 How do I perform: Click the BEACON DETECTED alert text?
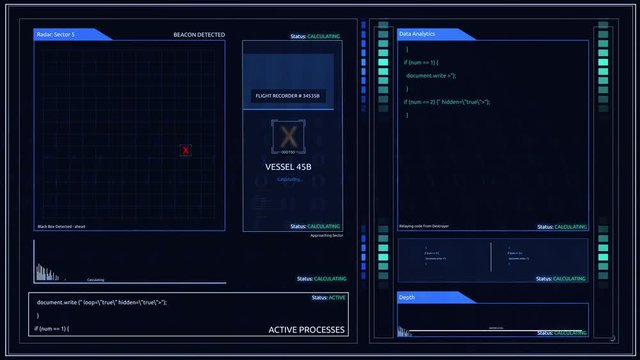click(199, 35)
